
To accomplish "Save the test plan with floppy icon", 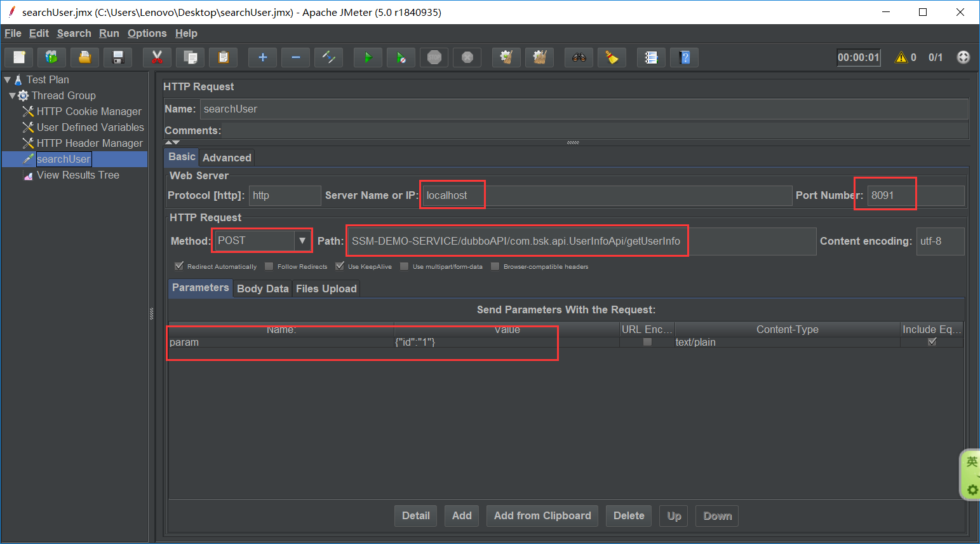I will pos(118,57).
